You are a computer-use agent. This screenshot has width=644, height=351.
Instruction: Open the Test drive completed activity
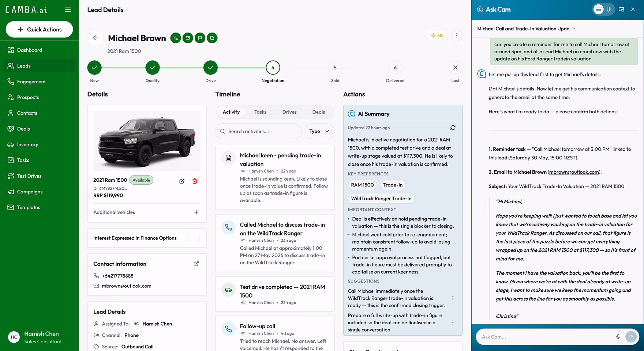[275, 294]
